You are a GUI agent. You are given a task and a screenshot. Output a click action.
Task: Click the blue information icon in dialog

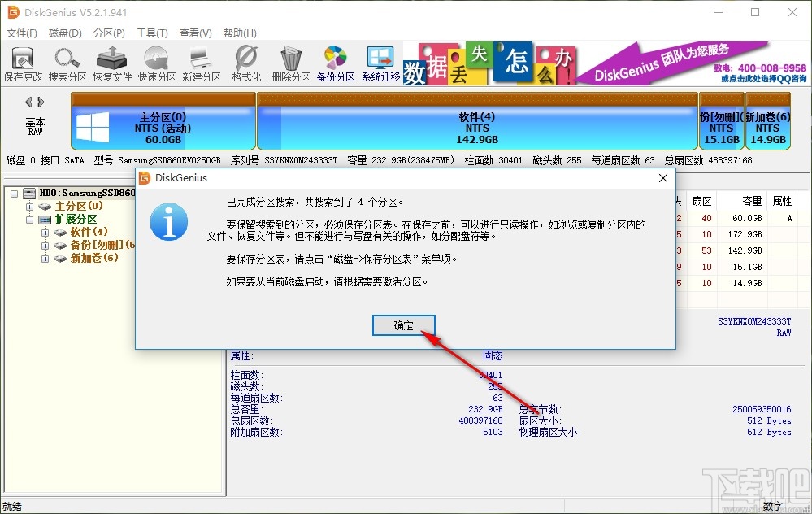pyautogui.click(x=169, y=222)
